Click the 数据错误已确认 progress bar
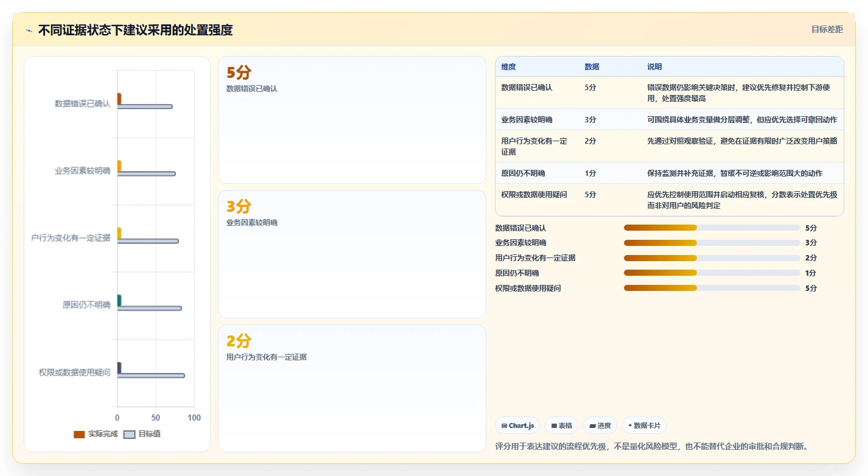 point(712,228)
